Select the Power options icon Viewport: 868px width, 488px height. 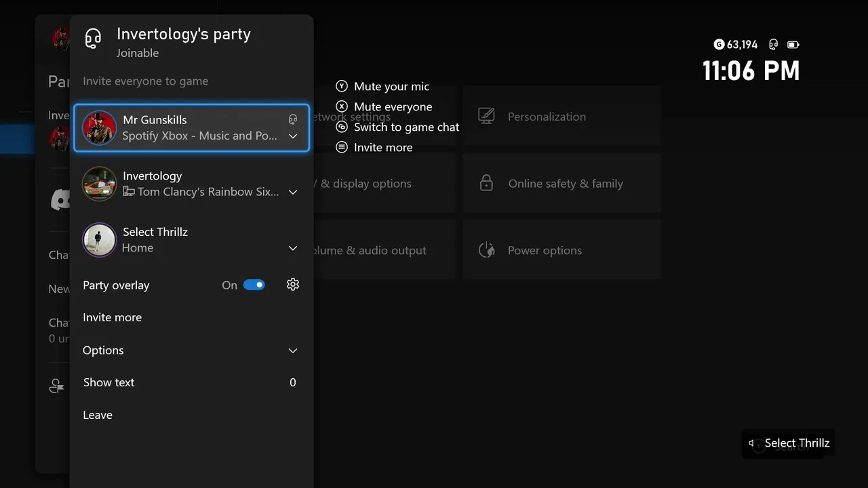point(486,250)
